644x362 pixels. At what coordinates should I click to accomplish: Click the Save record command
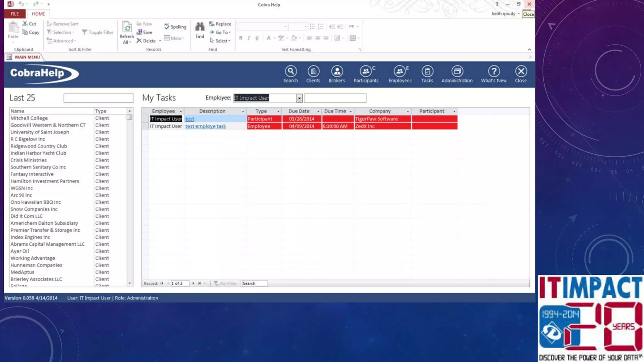coord(145,32)
